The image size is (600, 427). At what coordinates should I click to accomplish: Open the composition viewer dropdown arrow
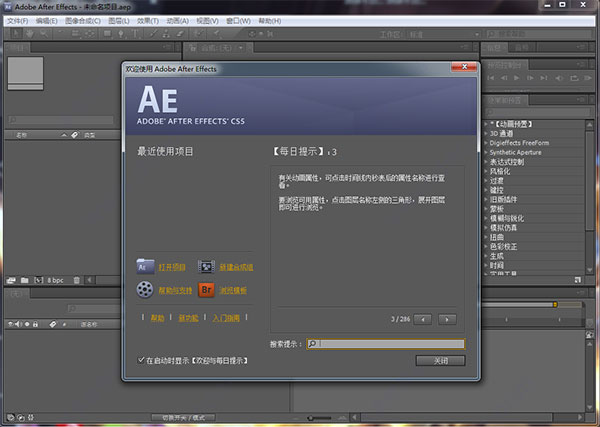click(241, 48)
